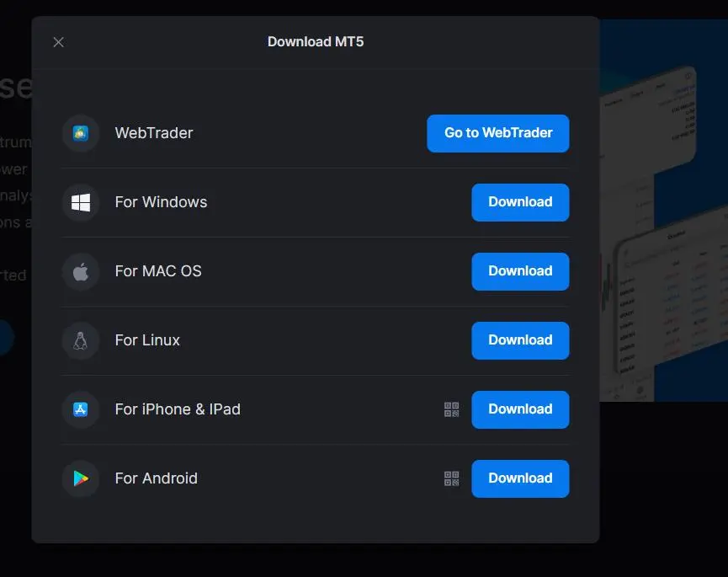
Task: Show QR code for Android
Action: (x=451, y=478)
